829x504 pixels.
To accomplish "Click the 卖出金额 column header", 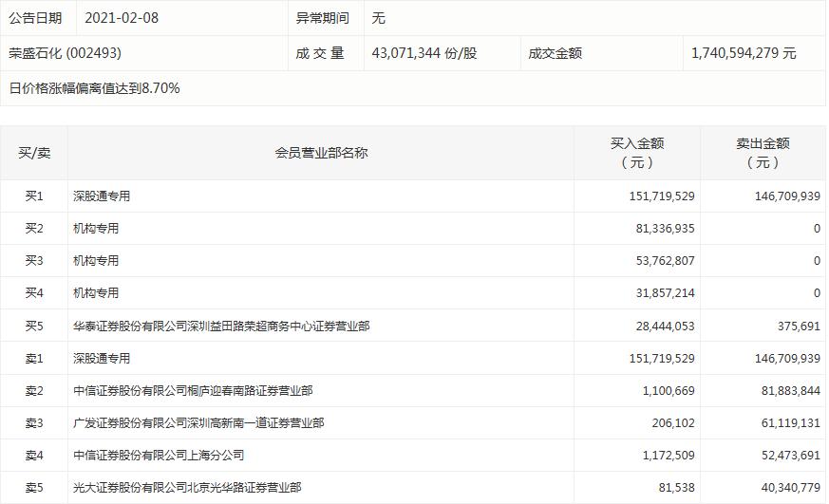I will [763, 153].
